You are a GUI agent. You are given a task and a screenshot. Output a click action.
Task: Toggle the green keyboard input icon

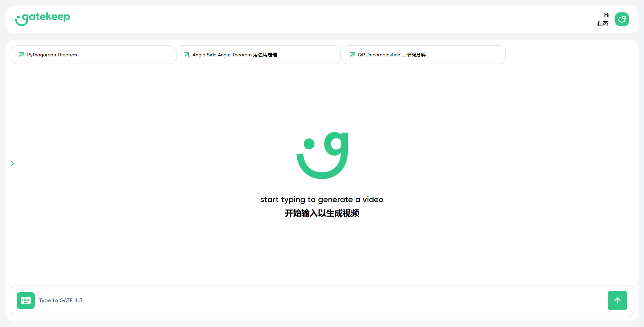pyautogui.click(x=26, y=301)
